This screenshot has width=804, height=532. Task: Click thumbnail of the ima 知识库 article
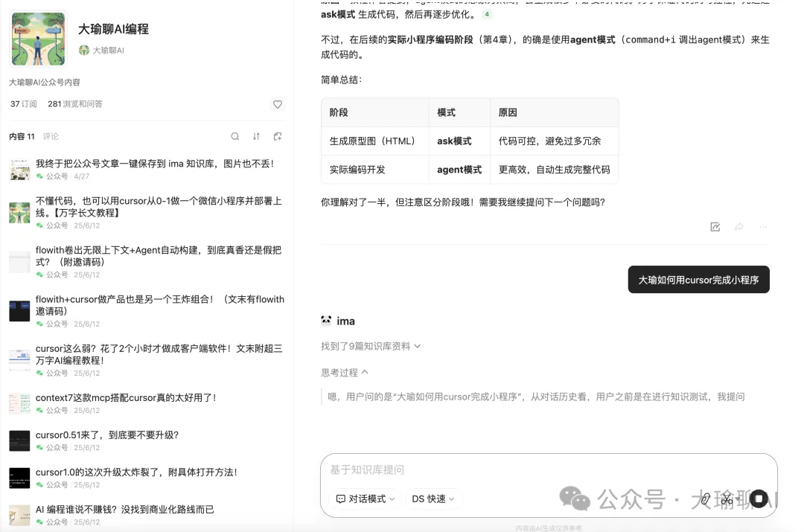tap(19, 170)
